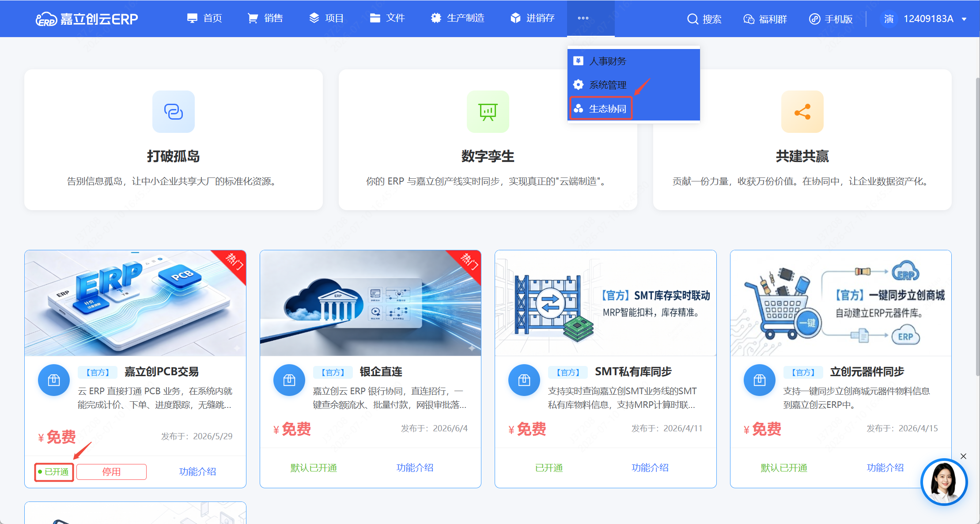The image size is (980, 524).
Task: Open 功能介绍 for 嘉立创PCB交易
Action: [x=197, y=472]
